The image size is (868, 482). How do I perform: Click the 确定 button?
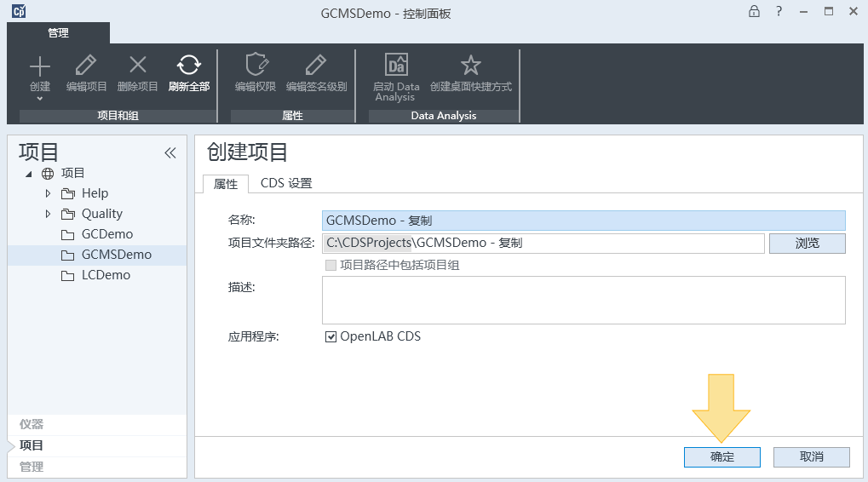[x=721, y=457]
